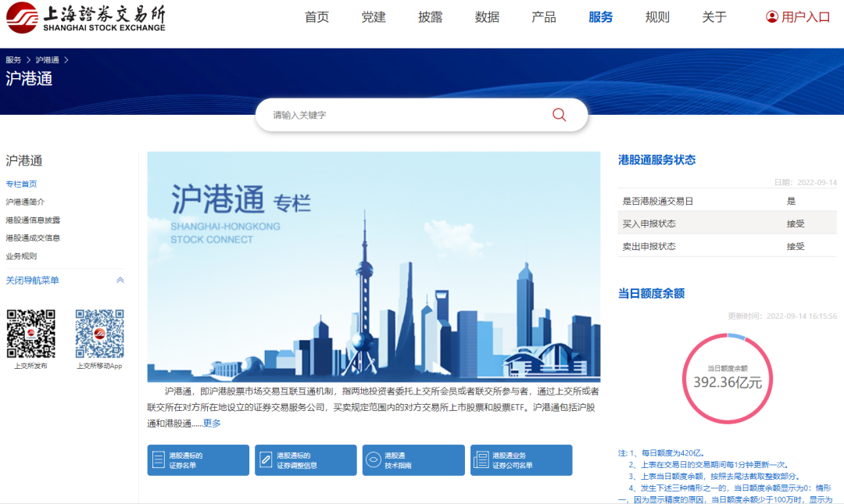This screenshot has width=844, height=504.
Task: Click the search magnifier icon
Action: click(x=560, y=115)
